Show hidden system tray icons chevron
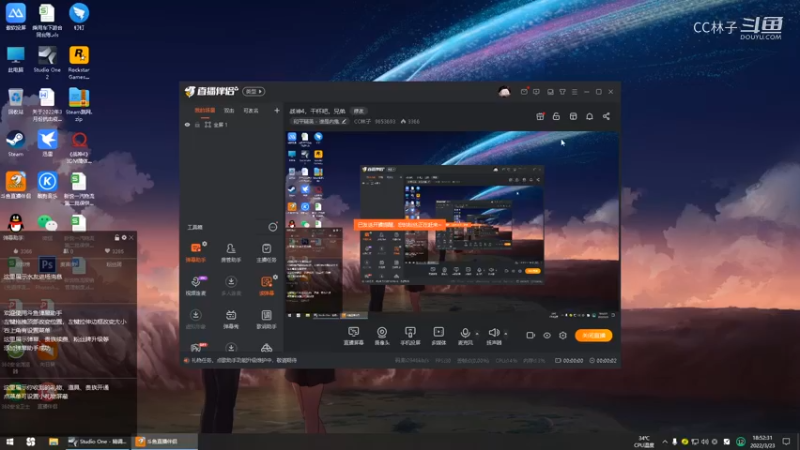The width and height of the screenshot is (800, 450). pyautogui.click(x=665, y=441)
